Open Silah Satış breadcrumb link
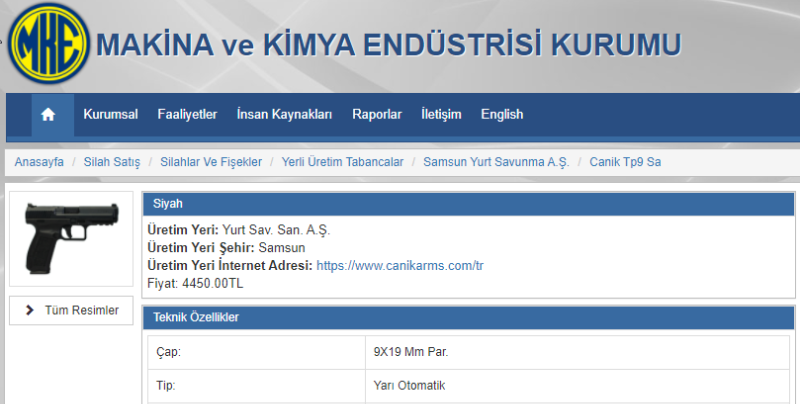The image size is (800, 404). [x=112, y=162]
